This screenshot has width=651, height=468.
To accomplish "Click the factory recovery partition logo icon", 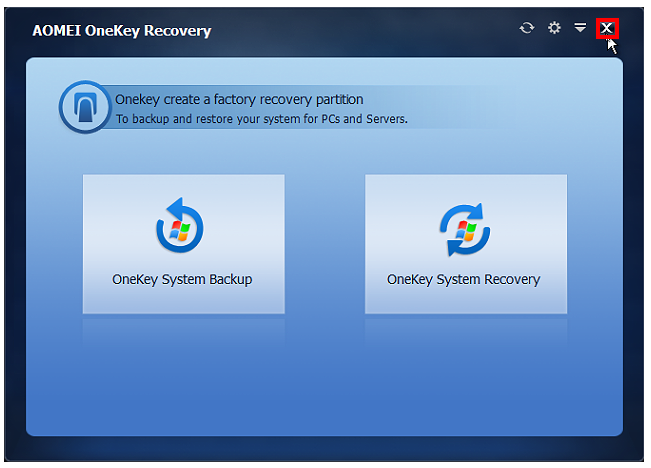I will (x=85, y=107).
